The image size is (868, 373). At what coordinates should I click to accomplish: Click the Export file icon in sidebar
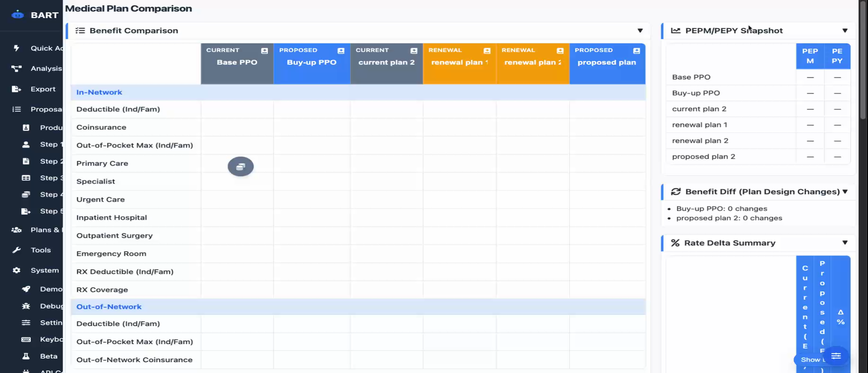pos(16,89)
